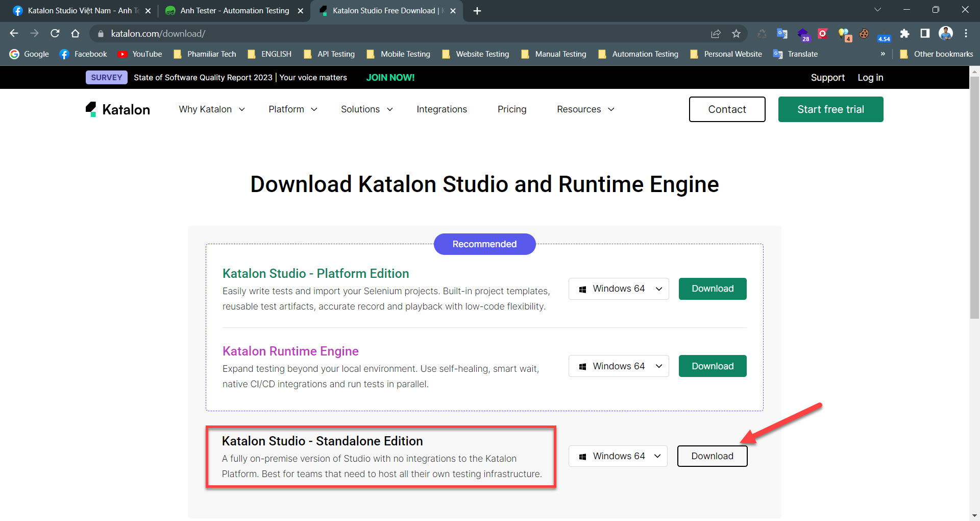The width and height of the screenshot is (980, 521).
Task: Click the Home icon in the toolbar
Action: pyautogui.click(x=75, y=33)
